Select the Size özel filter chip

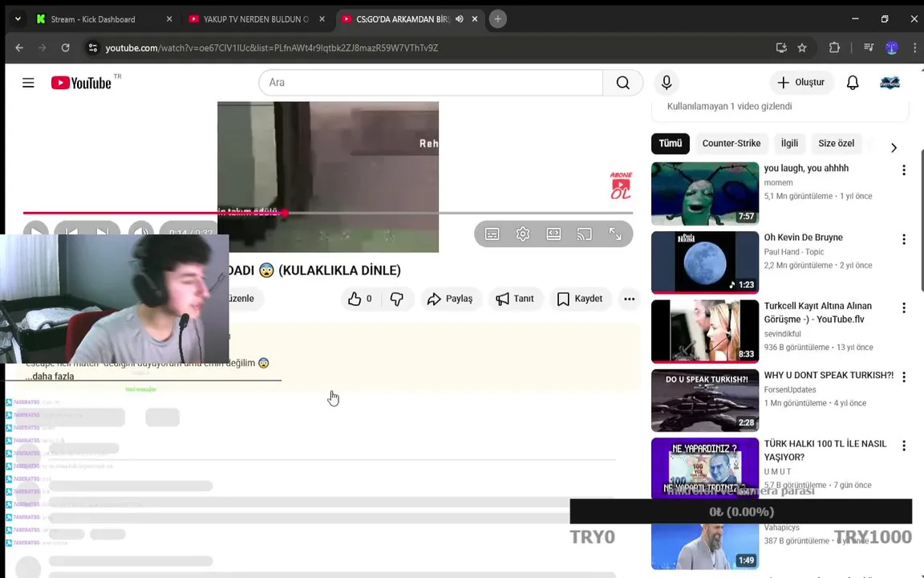tap(837, 144)
